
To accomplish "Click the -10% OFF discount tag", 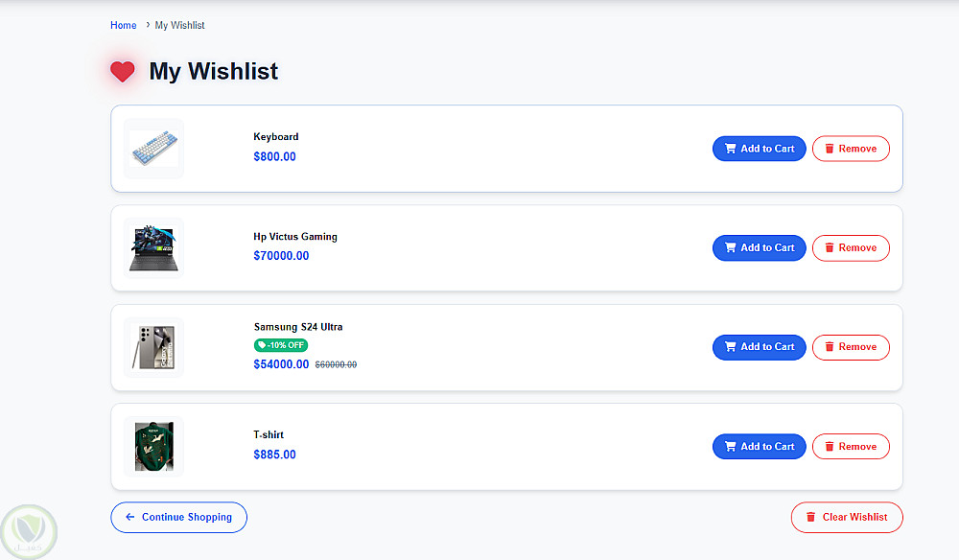I will point(281,345).
